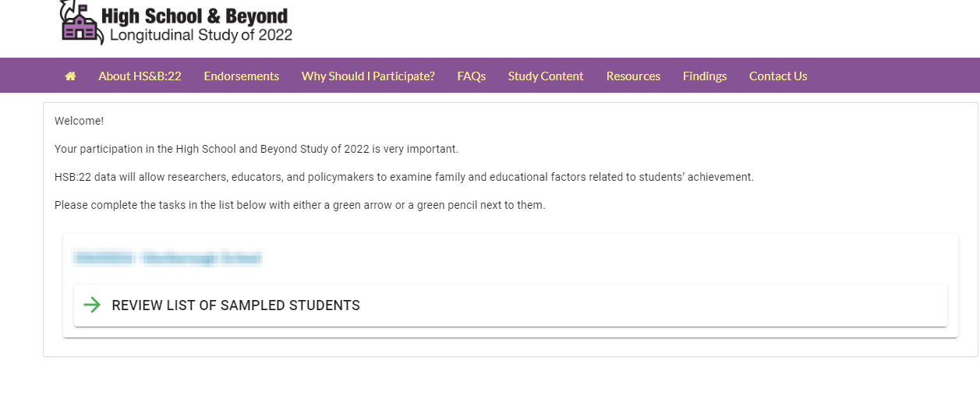Click the blurred school name heading
Image resolution: width=980 pixels, height=413 pixels.
[x=167, y=258]
